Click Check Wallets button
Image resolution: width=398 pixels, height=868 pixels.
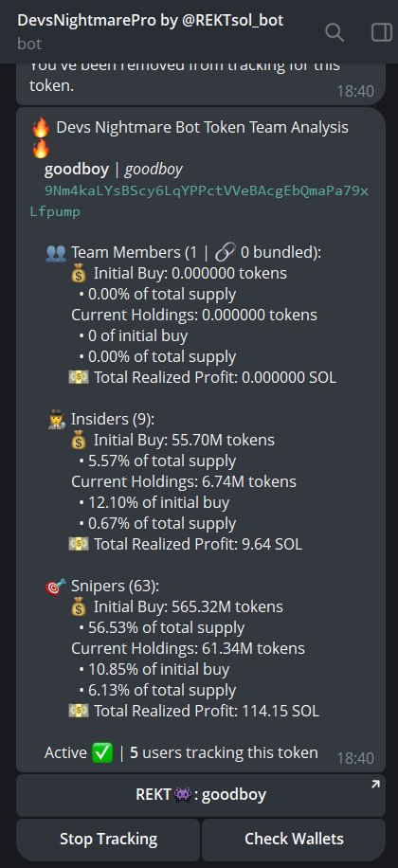point(294,840)
